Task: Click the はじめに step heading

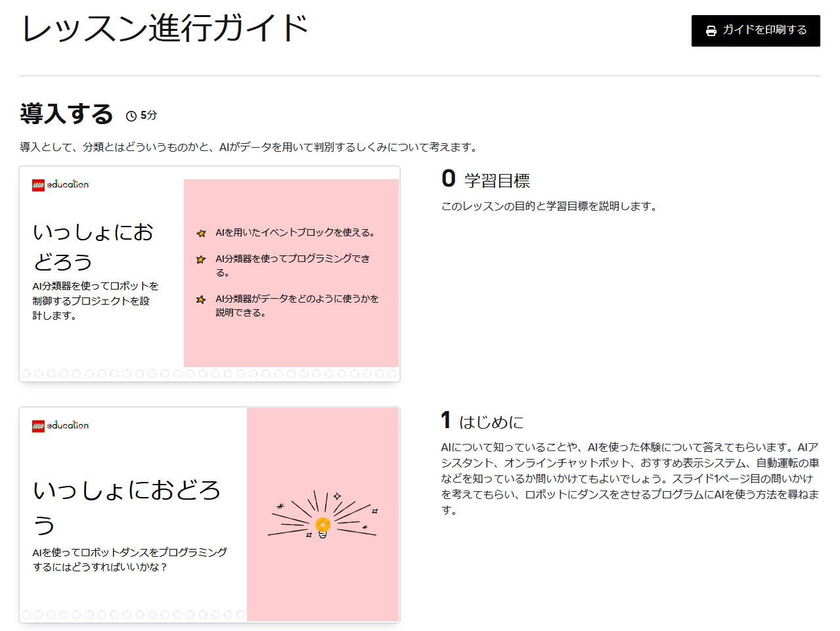Action: tap(491, 422)
